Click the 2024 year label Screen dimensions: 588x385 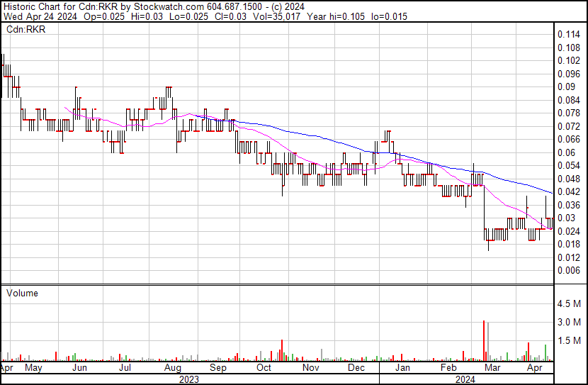pyautogui.click(x=465, y=379)
